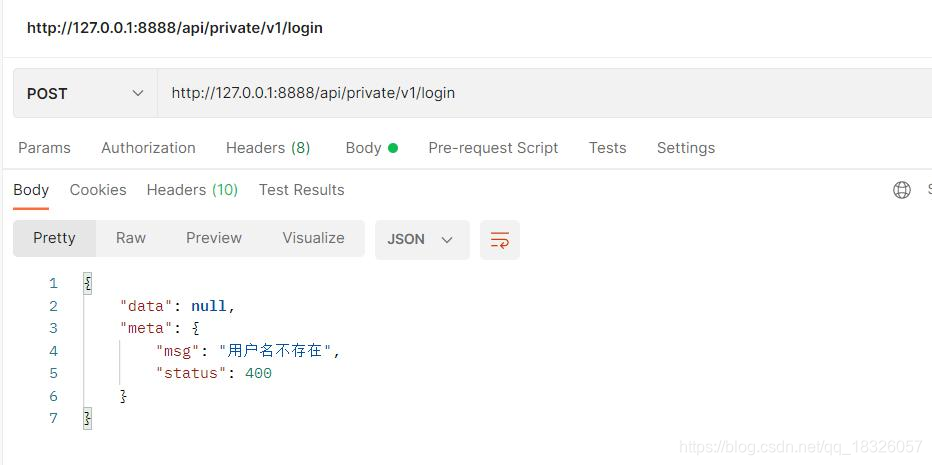Select the response Body tab
Viewport: 932px width, 465px height.
click(31, 190)
